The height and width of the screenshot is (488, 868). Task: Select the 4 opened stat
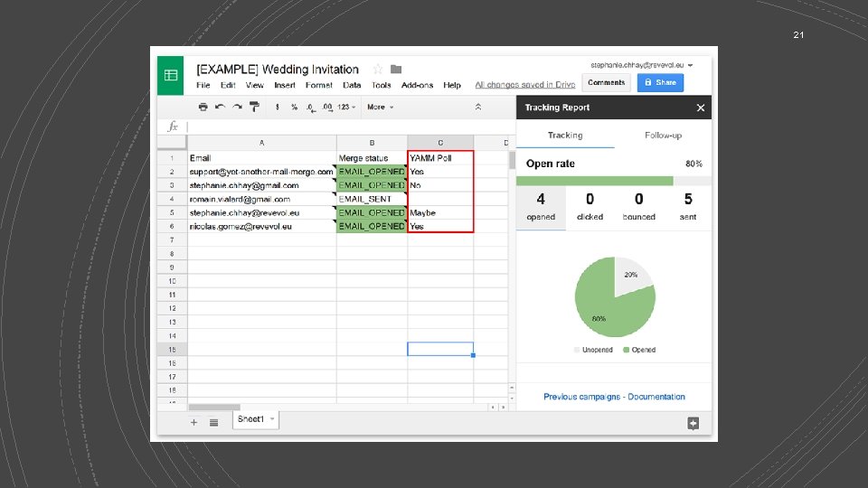[x=541, y=207]
